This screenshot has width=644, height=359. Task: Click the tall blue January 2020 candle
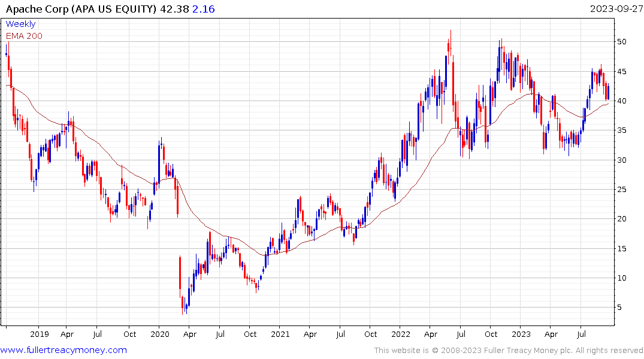click(x=159, y=163)
